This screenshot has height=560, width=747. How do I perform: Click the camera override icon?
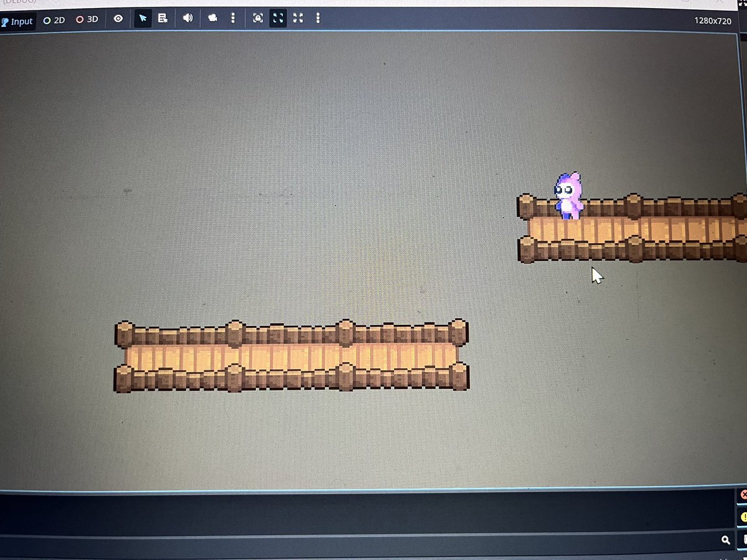(x=213, y=18)
